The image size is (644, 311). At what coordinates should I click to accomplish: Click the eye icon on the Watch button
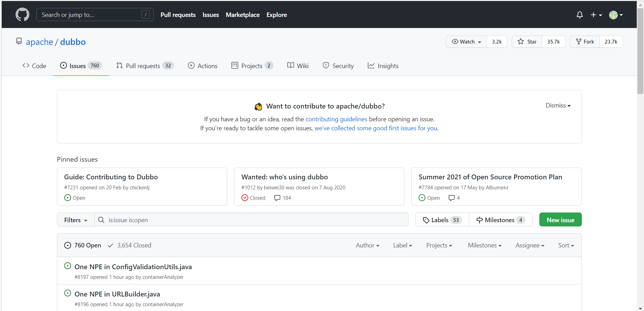pos(455,41)
